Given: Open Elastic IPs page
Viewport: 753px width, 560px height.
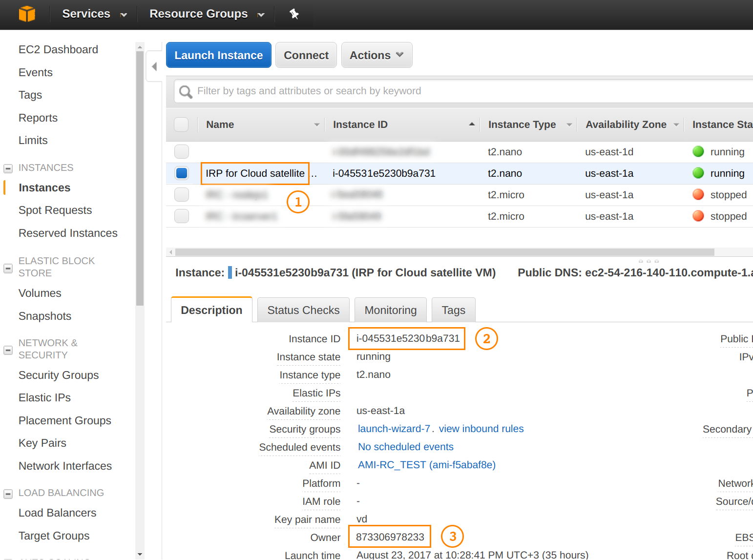Looking at the screenshot, I should pyautogui.click(x=44, y=397).
